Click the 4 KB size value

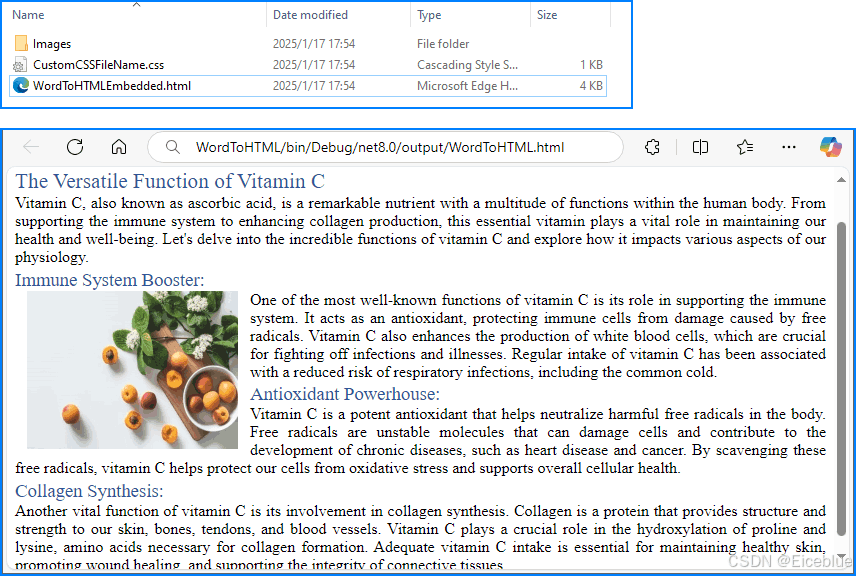click(591, 86)
